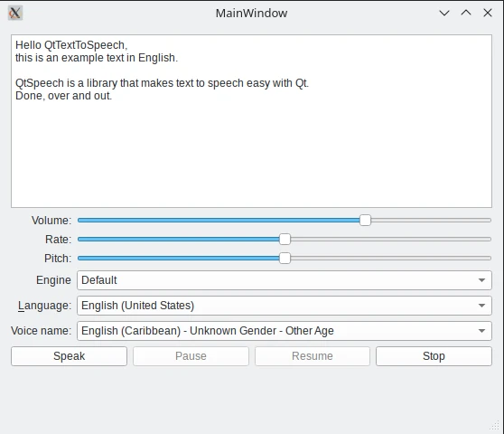Close MainWindow with the X icon
Screen dimensions: 504x434
coord(488,13)
